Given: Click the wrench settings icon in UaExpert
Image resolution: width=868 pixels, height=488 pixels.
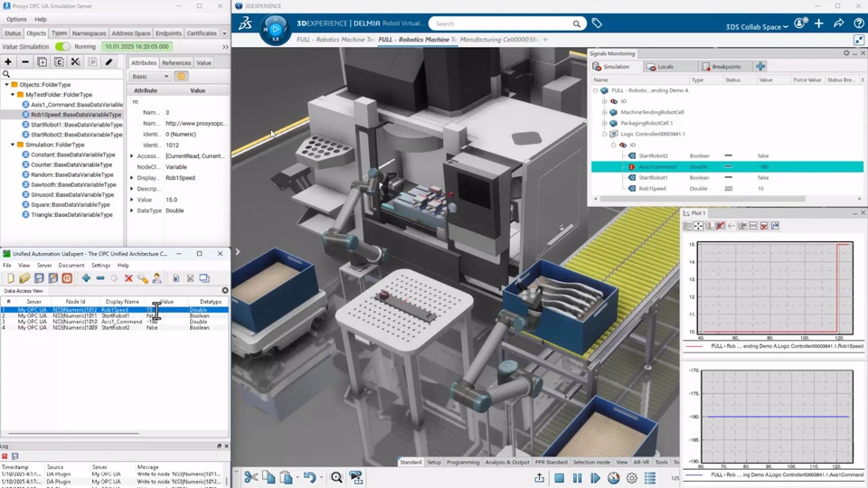Looking at the screenshot, I should click(143, 278).
